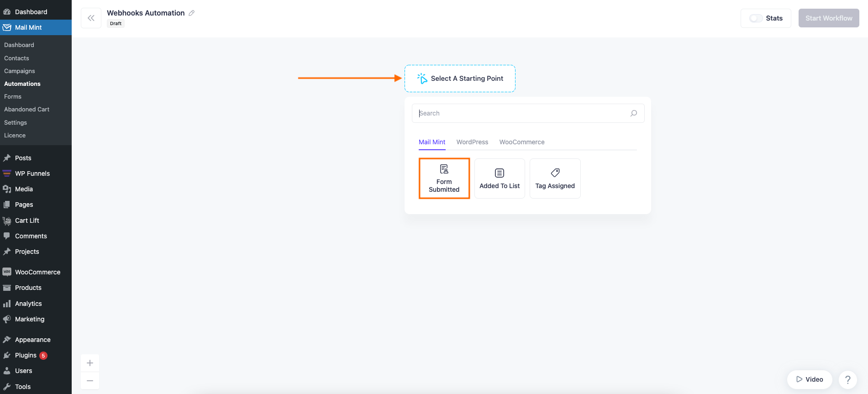The width and height of the screenshot is (868, 394).
Task: Click the Webhooks Automation title
Action: pos(146,13)
